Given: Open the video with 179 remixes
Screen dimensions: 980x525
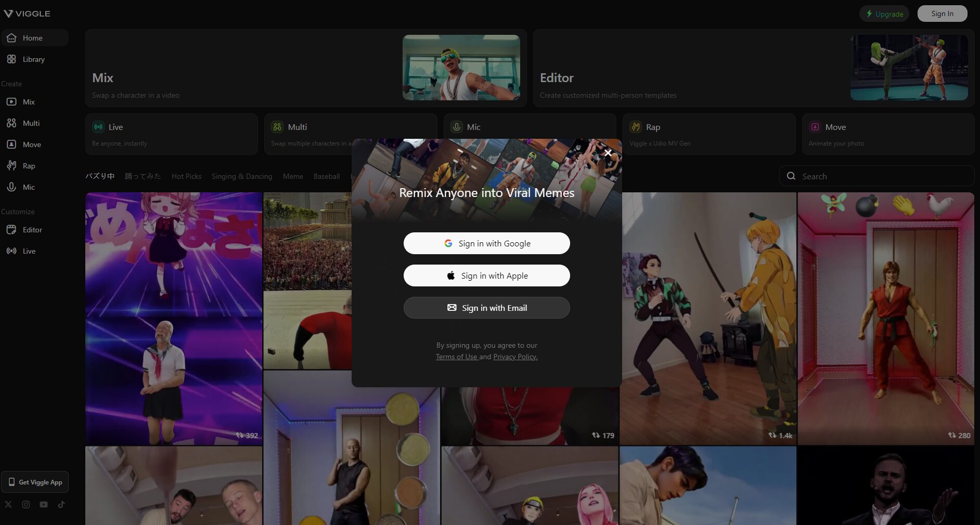Looking at the screenshot, I should tap(530, 416).
